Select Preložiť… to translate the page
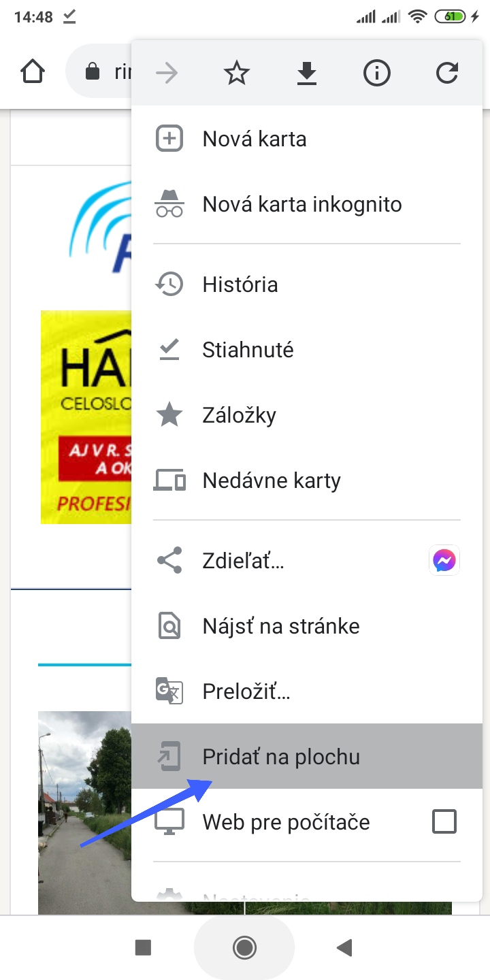490x980 pixels. pos(246,691)
